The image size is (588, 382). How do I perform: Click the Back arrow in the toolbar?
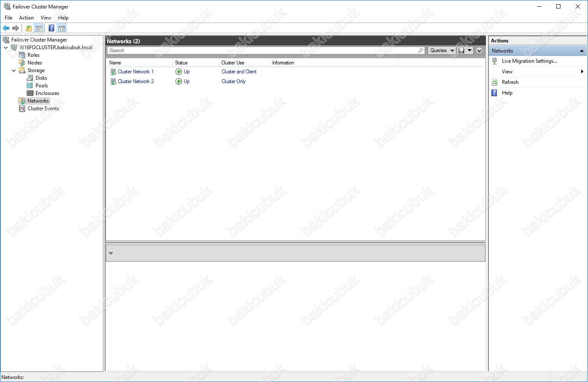[6, 28]
